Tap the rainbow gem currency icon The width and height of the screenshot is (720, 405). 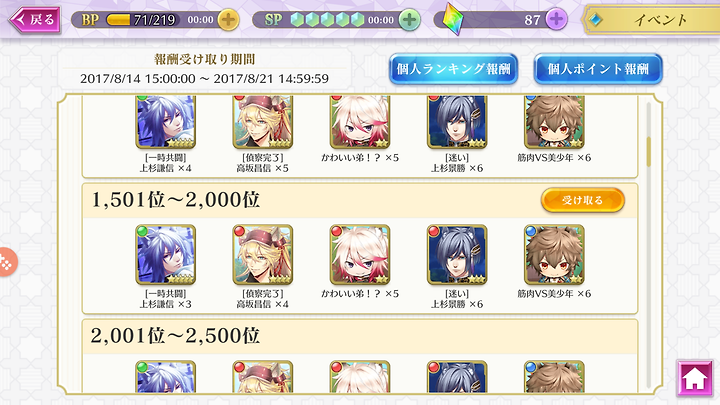point(453,20)
